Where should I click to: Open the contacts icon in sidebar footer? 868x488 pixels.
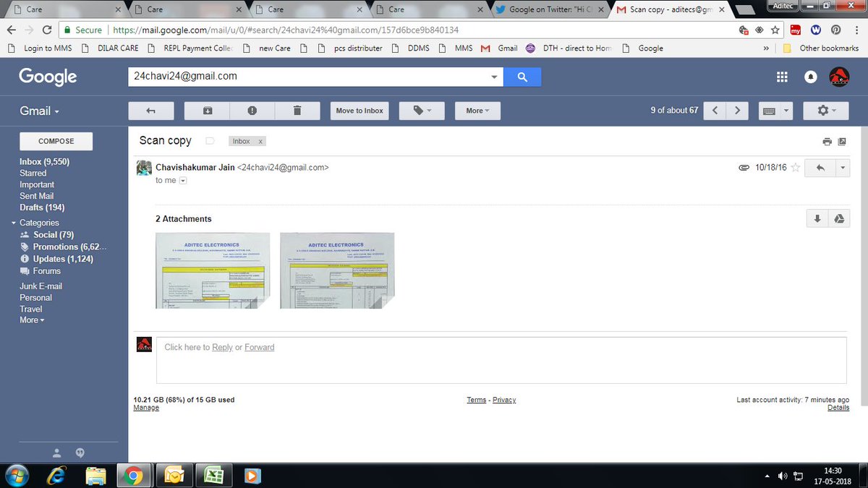[x=57, y=453]
